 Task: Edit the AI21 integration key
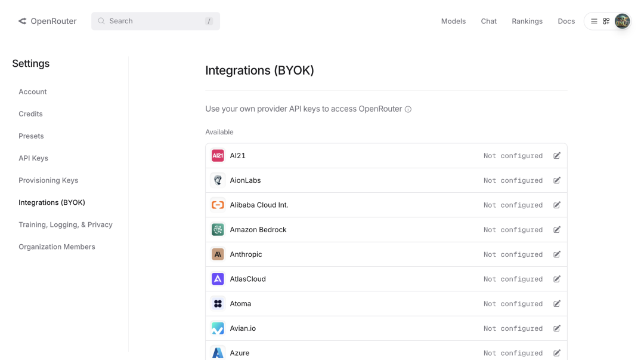point(556,155)
